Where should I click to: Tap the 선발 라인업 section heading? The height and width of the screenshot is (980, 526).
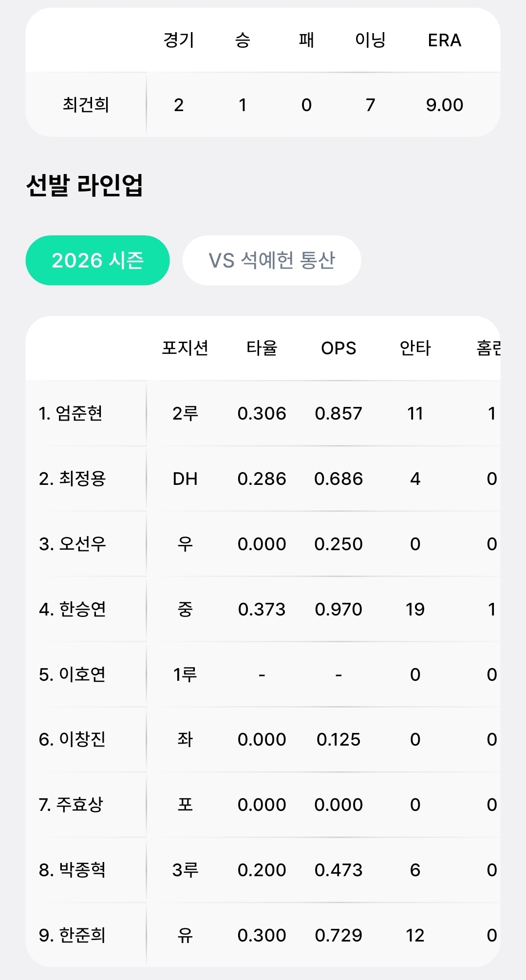point(84,185)
